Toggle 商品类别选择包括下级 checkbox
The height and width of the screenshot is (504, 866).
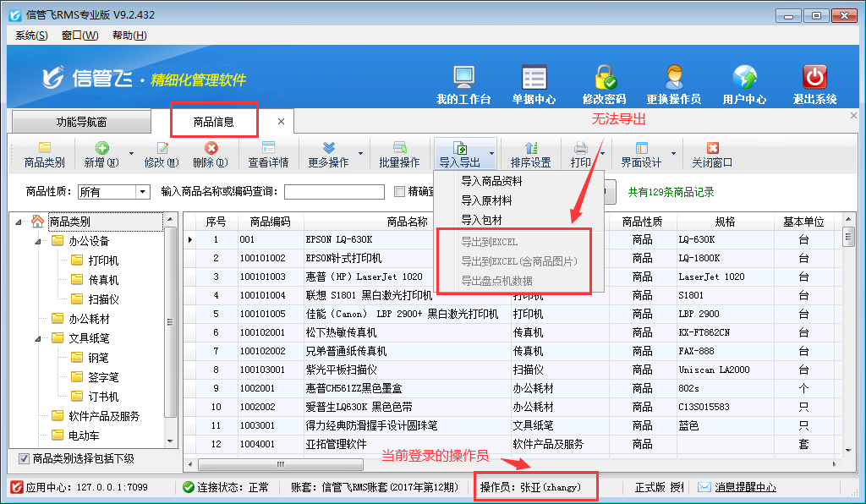pos(24,458)
